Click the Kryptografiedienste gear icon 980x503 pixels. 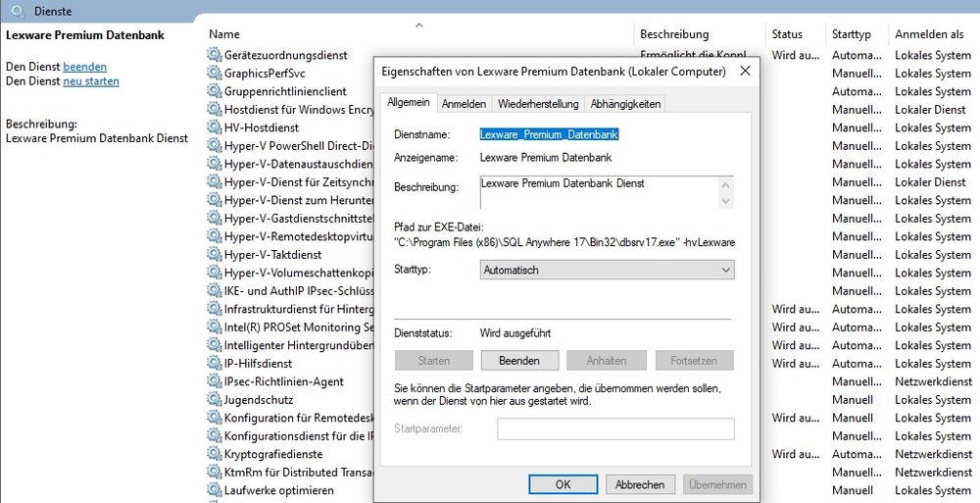pos(215,454)
